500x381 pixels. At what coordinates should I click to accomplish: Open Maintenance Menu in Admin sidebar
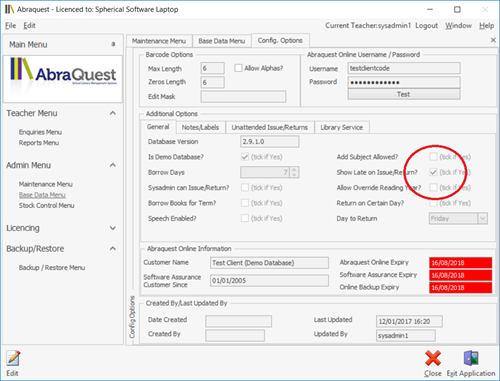46,184
